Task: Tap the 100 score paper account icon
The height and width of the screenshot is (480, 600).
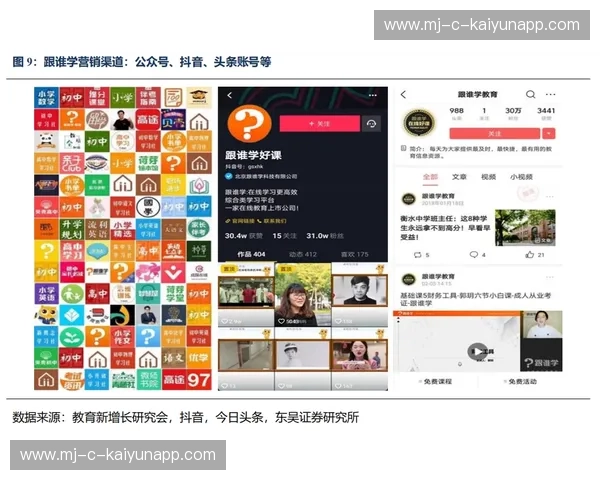Action: (174, 97)
